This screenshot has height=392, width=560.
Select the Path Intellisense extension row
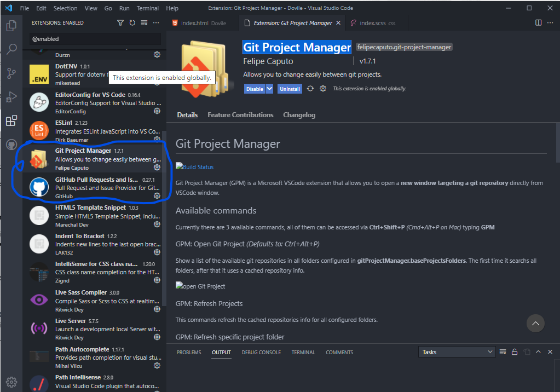point(94,383)
